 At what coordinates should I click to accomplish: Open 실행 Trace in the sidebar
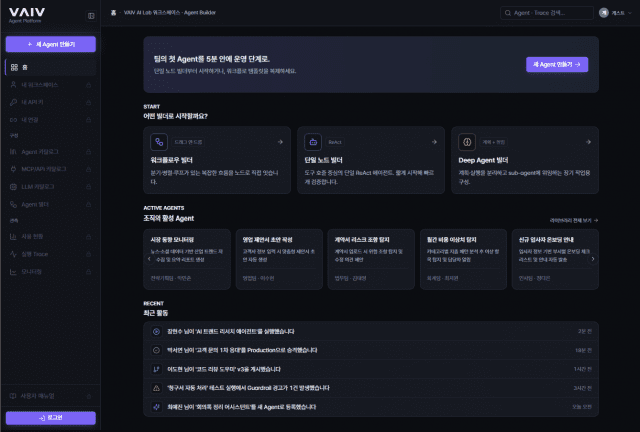pyautogui.click(x=51, y=254)
